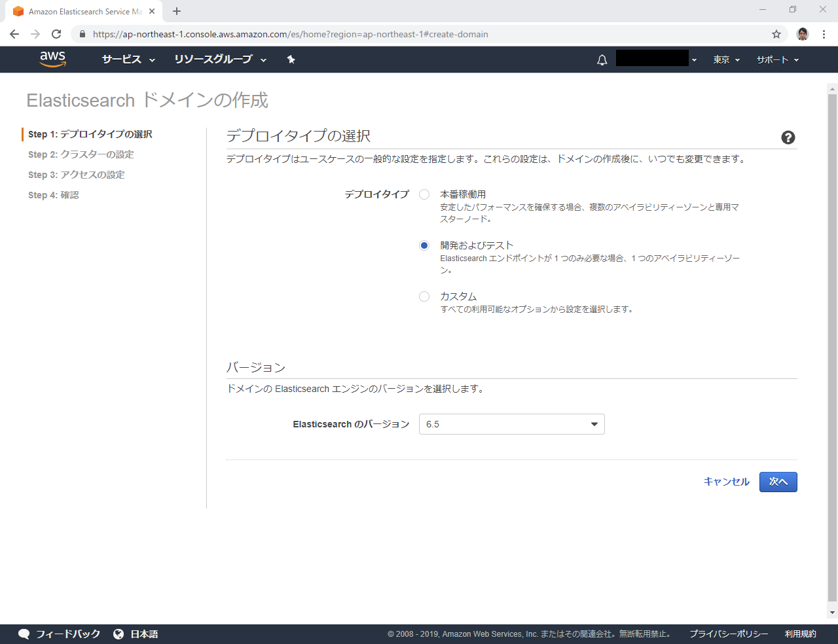Screen dimensions: 838x644
Task: Go to Step 2: クラスターの設定
Action: [81, 154]
